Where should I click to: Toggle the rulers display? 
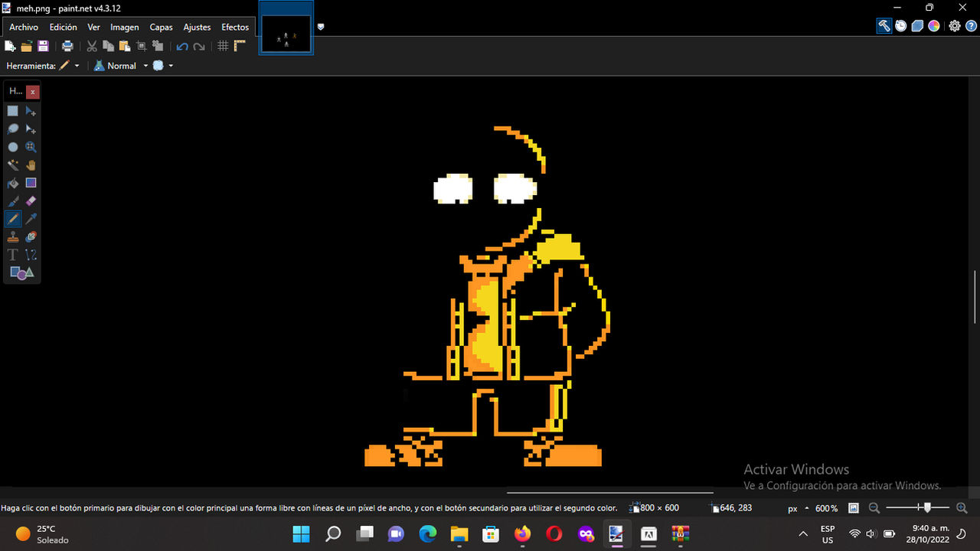coord(240,46)
